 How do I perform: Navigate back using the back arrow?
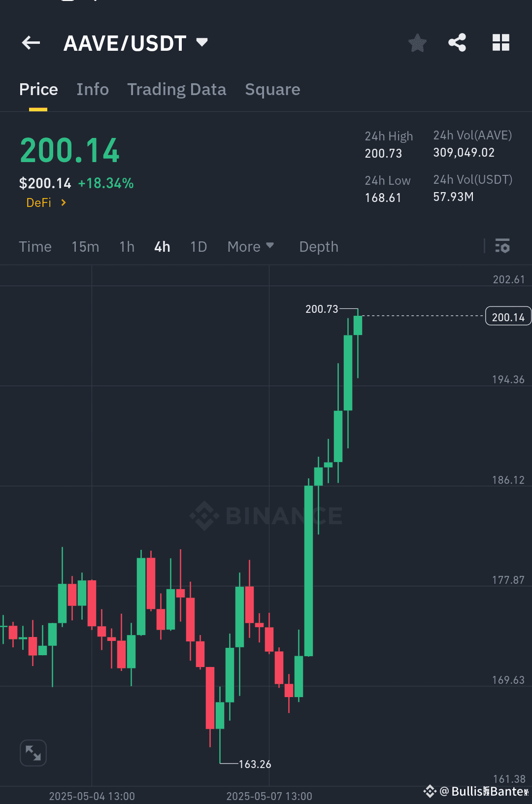pyautogui.click(x=31, y=43)
